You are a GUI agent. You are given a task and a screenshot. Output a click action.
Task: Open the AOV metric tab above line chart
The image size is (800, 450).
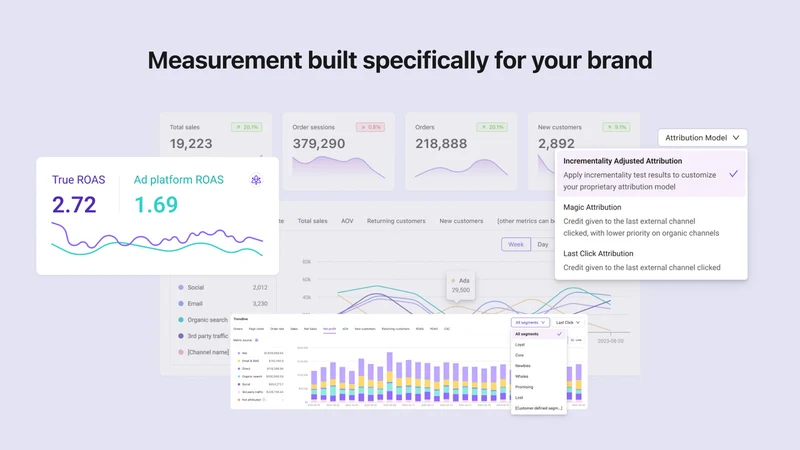tap(347, 221)
